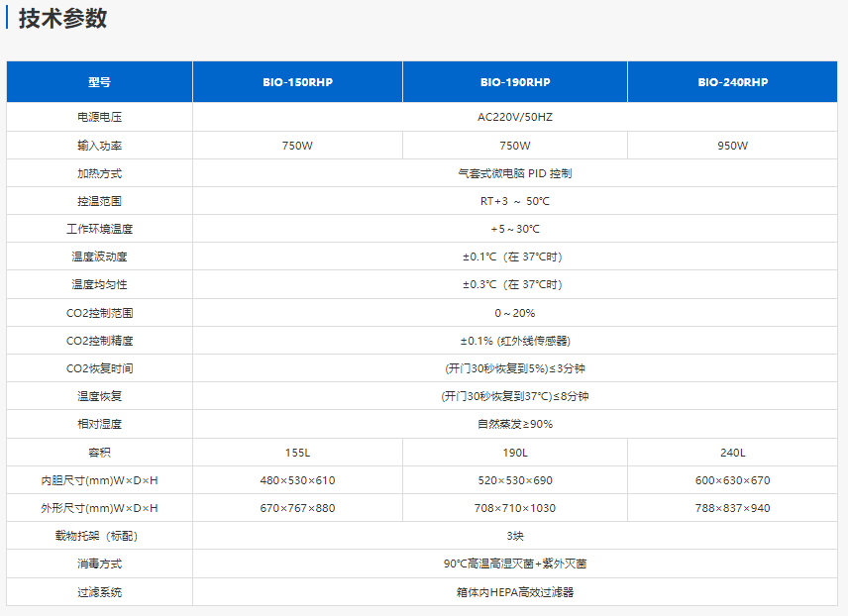848x616 pixels.
Task: Select the 箱体内HEPA高效过滤器 cell
Action: coord(515,592)
